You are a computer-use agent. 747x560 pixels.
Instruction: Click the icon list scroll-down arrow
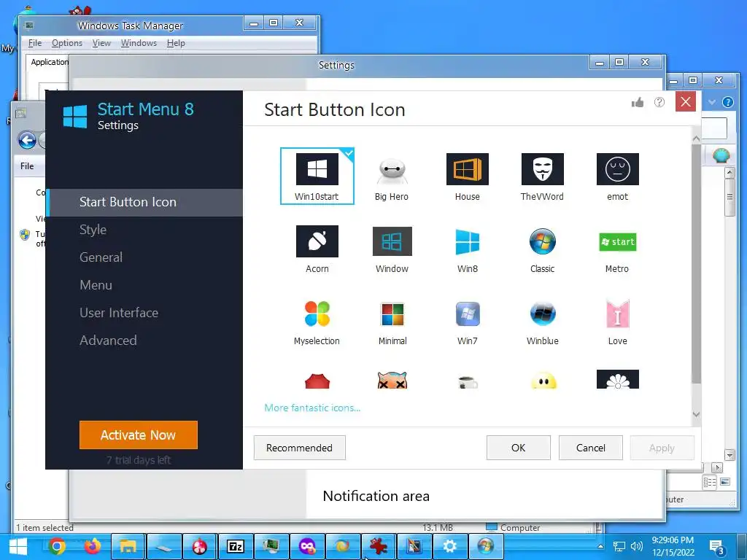pos(696,414)
